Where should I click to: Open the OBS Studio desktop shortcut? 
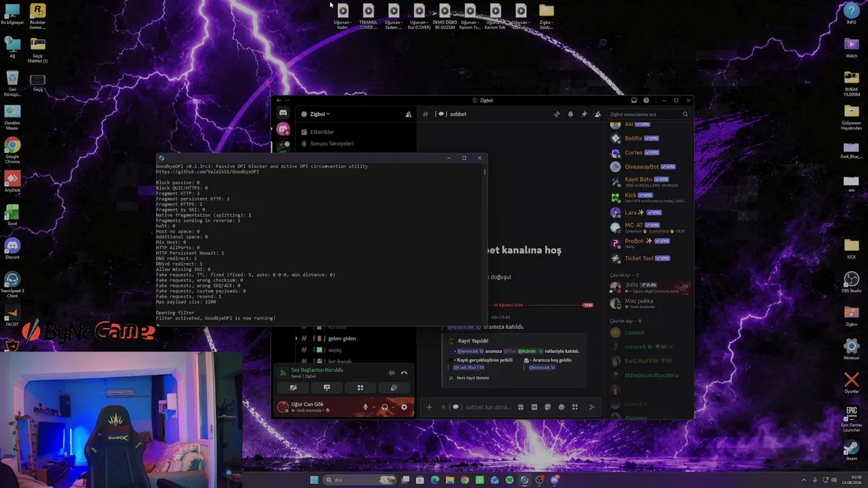[852, 282]
